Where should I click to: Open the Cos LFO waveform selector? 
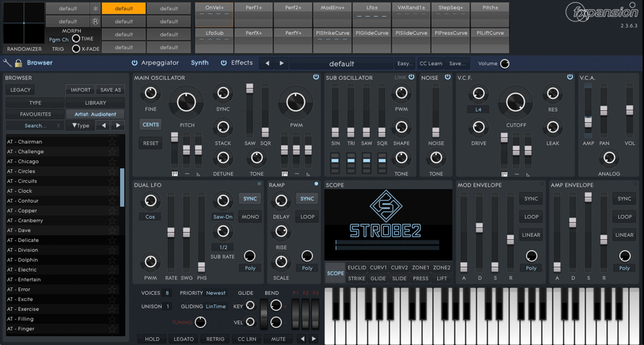coord(150,217)
